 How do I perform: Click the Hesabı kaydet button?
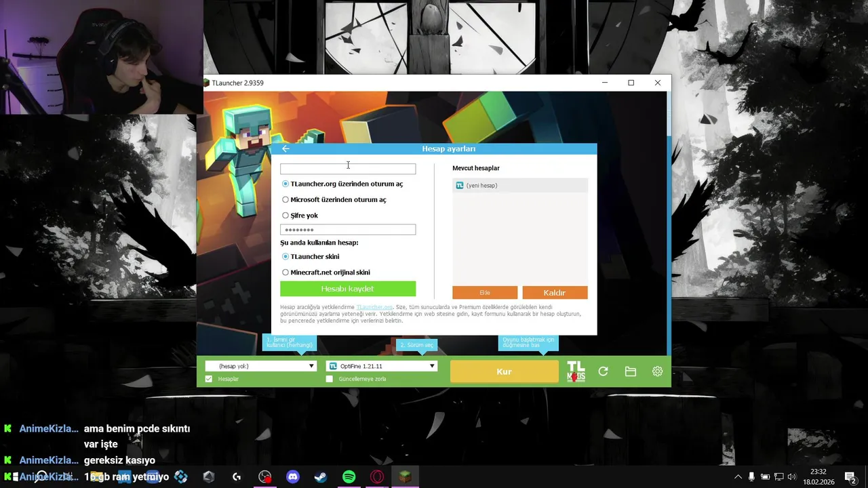click(348, 289)
